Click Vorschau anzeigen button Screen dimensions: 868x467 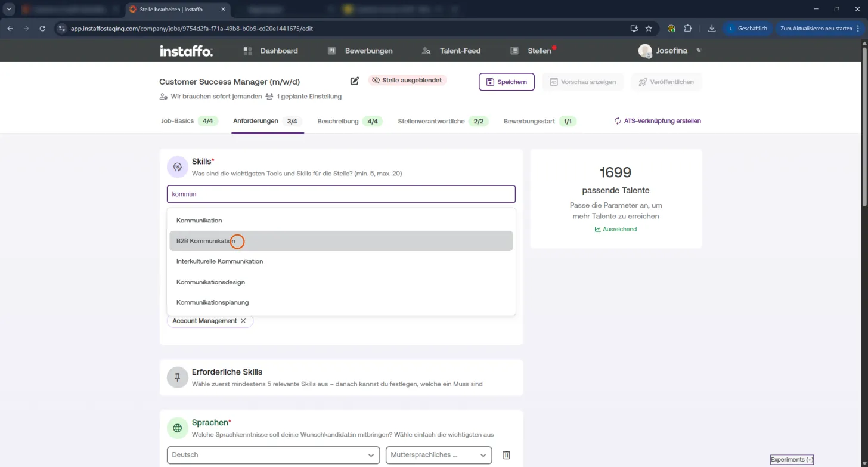coord(583,82)
